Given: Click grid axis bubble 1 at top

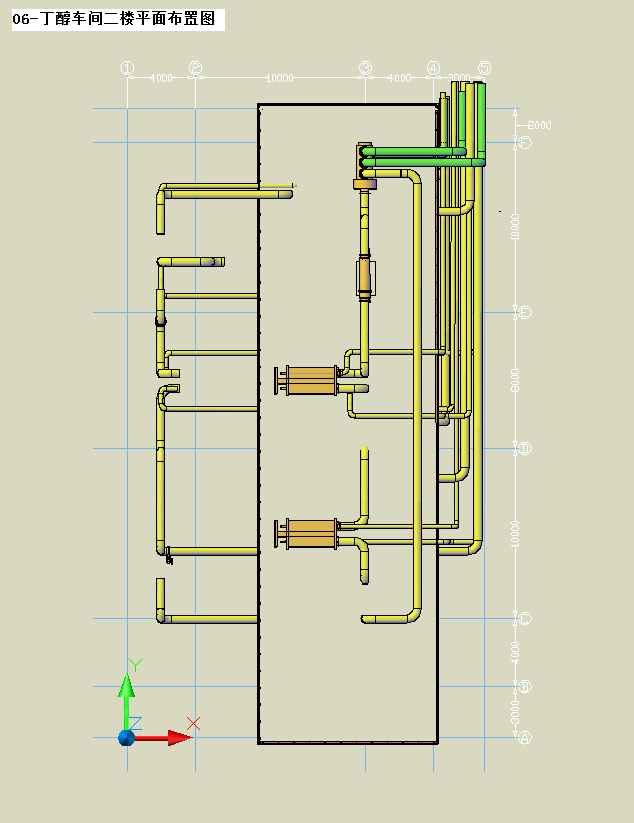Looking at the screenshot, I should click(x=128, y=68).
